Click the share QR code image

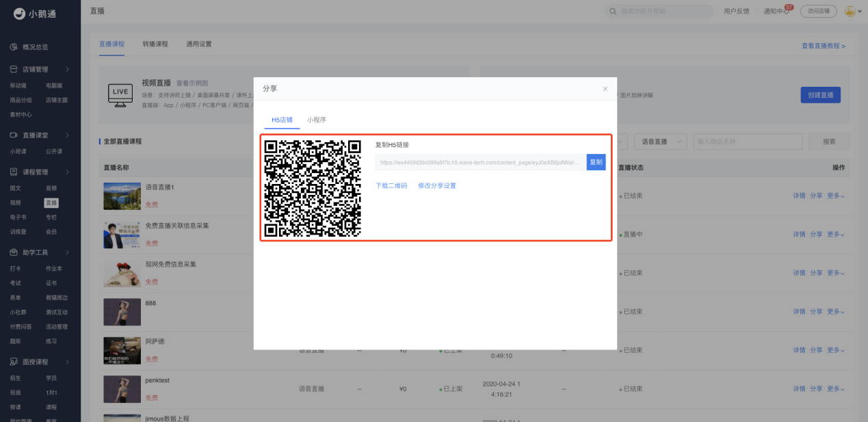tap(313, 188)
